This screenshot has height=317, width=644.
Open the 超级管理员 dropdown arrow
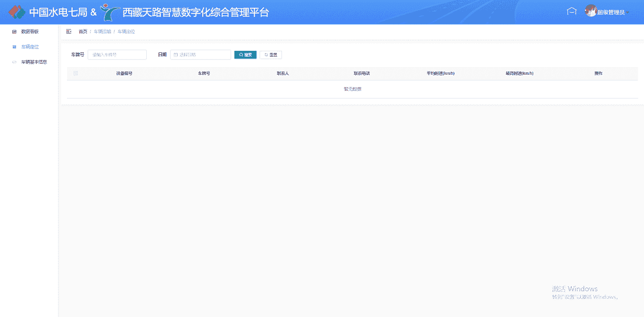629,12
